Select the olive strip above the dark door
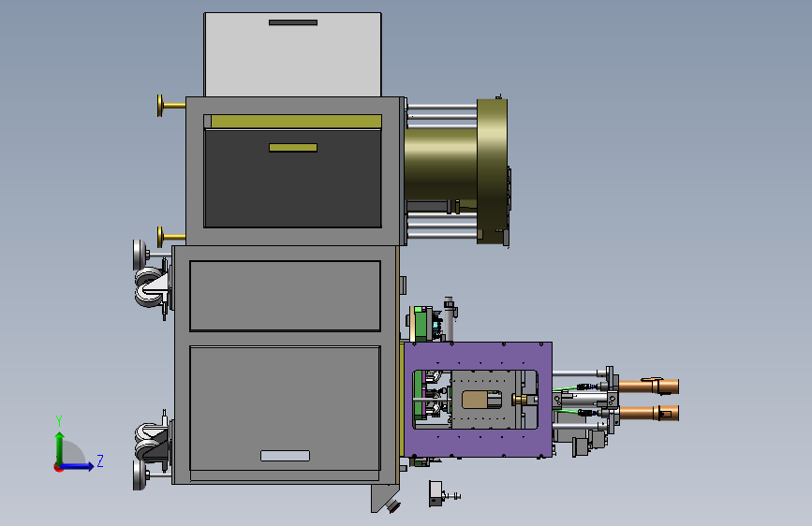The width and height of the screenshot is (812, 526). click(x=296, y=122)
